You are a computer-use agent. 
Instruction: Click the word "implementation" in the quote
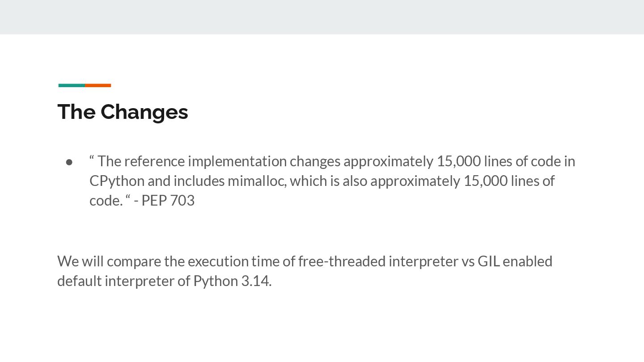tap(237, 161)
